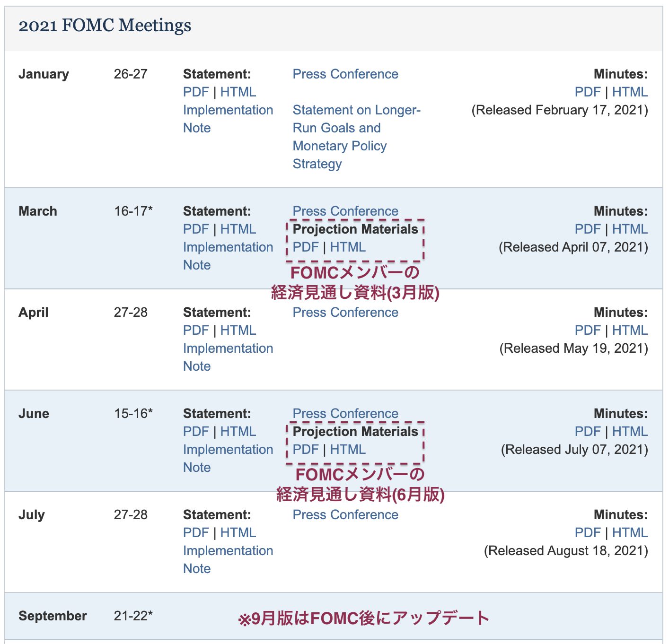This screenshot has height=644, width=669.
Task: Open January Minutes HTML link
Action: pyautogui.click(x=630, y=92)
